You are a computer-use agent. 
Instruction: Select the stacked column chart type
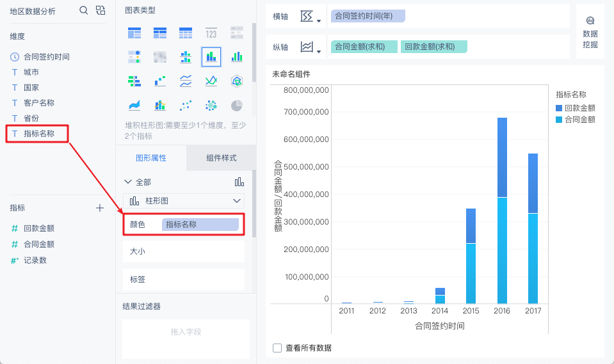(x=211, y=57)
